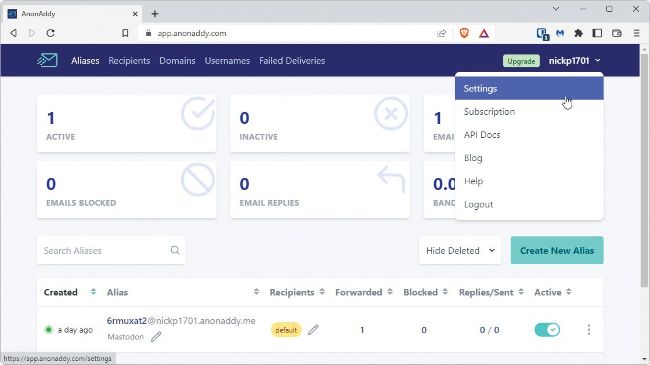Click the yellow default recipient badge
Viewport: 650px width, 365px height.
(x=286, y=330)
